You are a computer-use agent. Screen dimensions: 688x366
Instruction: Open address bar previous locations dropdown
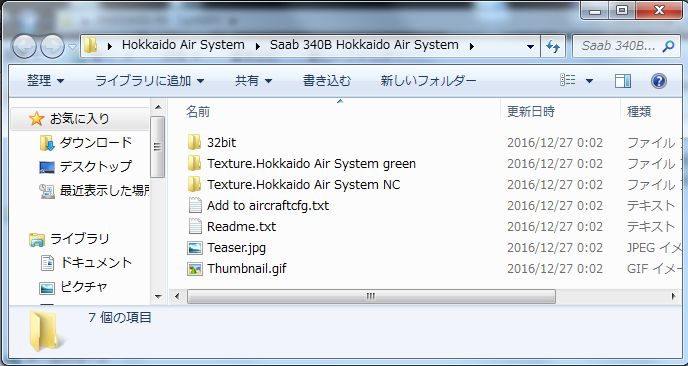click(530, 46)
